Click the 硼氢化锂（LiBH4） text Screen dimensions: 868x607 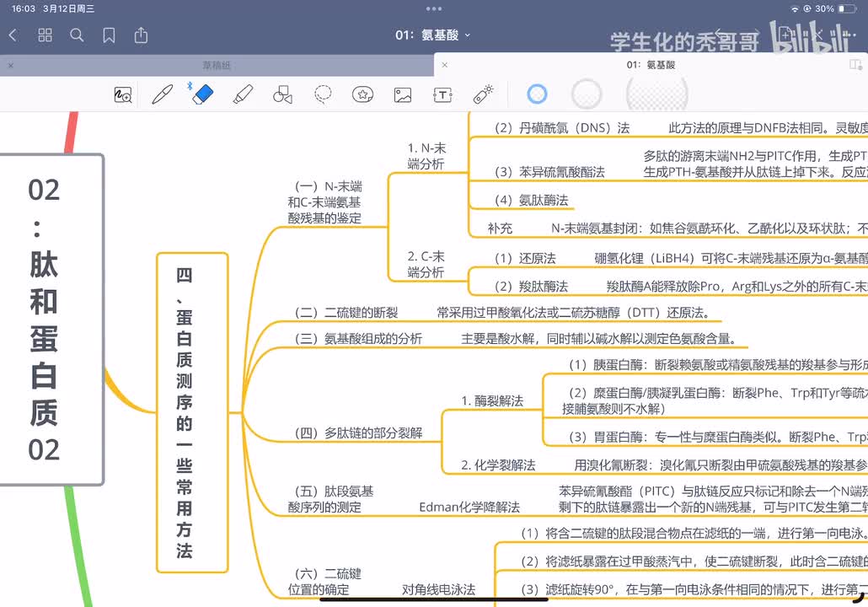tap(645, 258)
